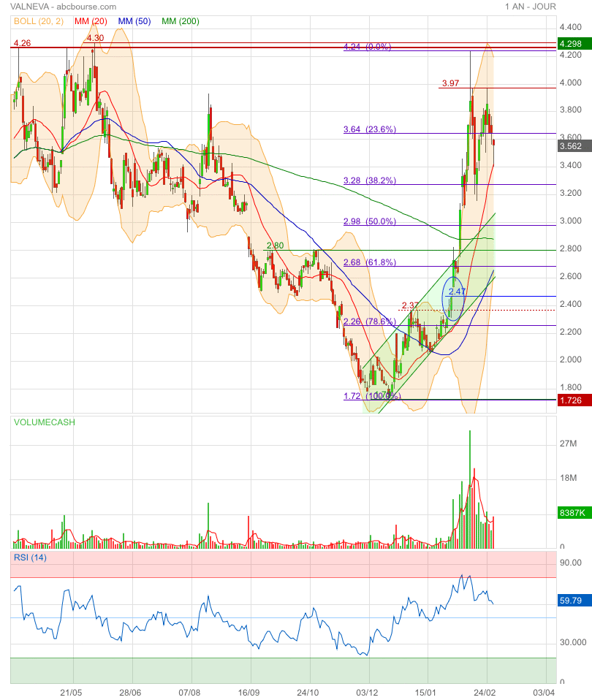Image resolution: width=592 pixels, height=700 pixels.
Task: Click the 4.26 resistance level label
Action: click(x=23, y=43)
